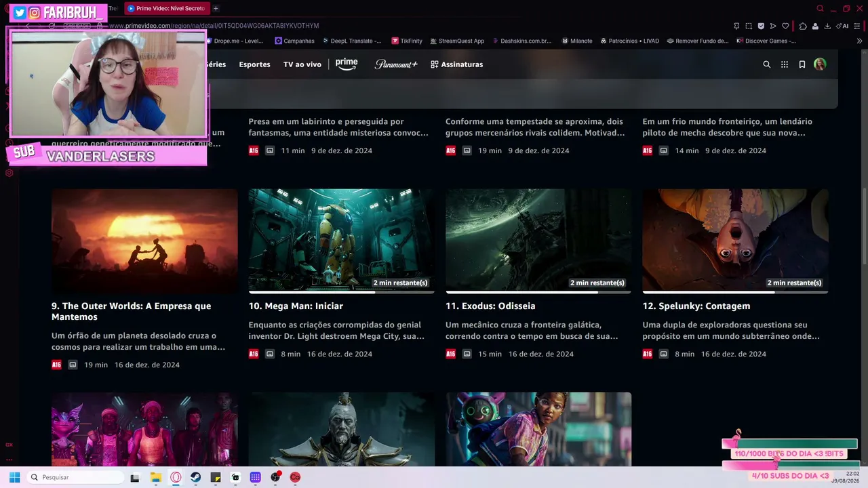This screenshot has width=868, height=488.
Task: Open Prime Video search
Action: [767, 64]
